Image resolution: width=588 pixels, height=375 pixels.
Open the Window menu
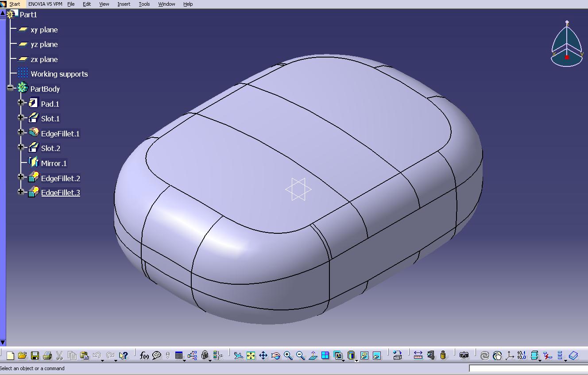166,4
